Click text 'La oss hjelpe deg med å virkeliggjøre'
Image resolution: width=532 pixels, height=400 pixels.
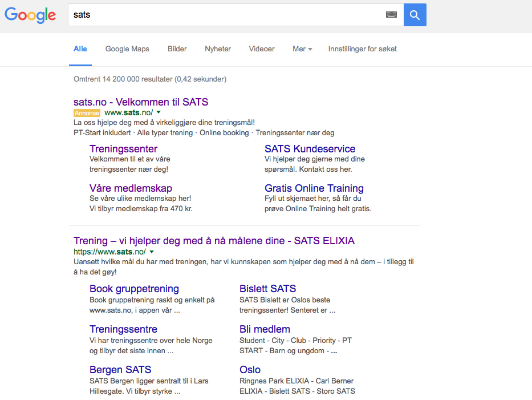(x=137, y=123)
